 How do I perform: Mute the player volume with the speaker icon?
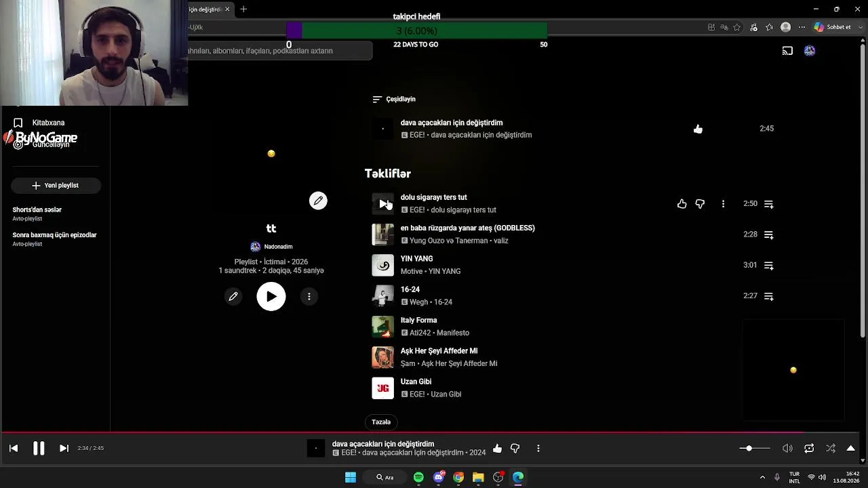(787, 448)
